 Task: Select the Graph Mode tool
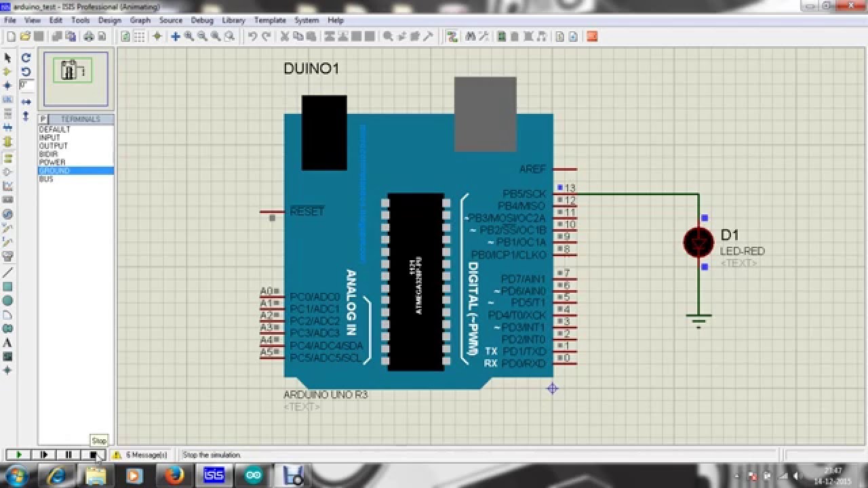point(7,186)
